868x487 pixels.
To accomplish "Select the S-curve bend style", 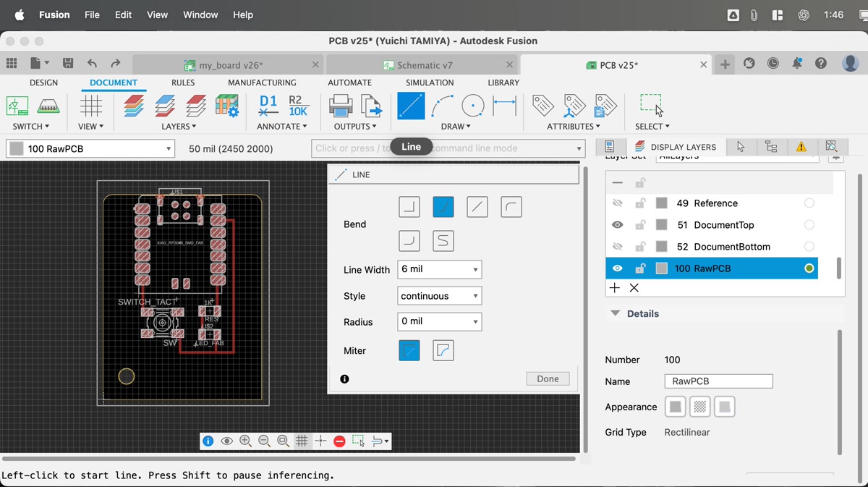I will click(443, 241).
